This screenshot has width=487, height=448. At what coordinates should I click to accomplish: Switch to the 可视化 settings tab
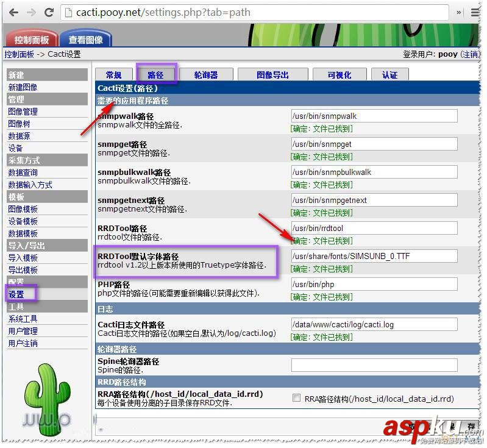coord(339,74)
